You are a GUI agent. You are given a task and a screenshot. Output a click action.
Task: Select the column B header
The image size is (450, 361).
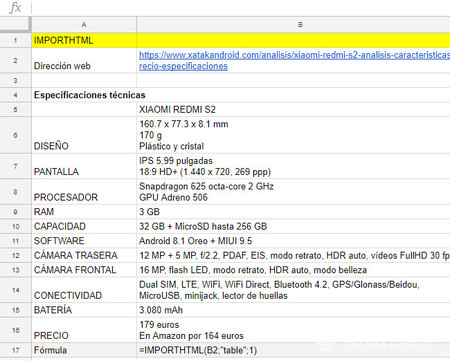tap(293, 24)
